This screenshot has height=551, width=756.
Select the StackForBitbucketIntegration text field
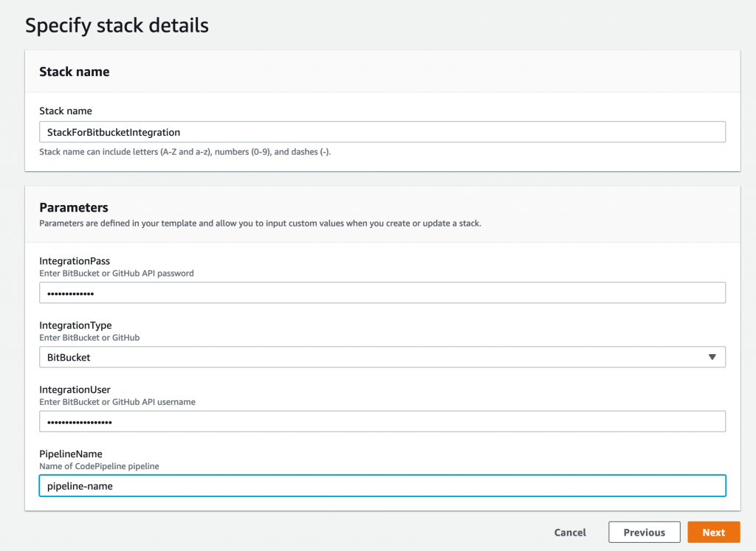(x=382, y=132)
